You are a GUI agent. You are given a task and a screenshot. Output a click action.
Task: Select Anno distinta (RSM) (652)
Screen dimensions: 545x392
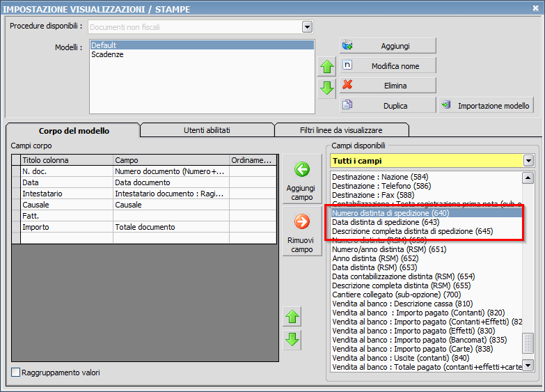click(x=426, y=258)
